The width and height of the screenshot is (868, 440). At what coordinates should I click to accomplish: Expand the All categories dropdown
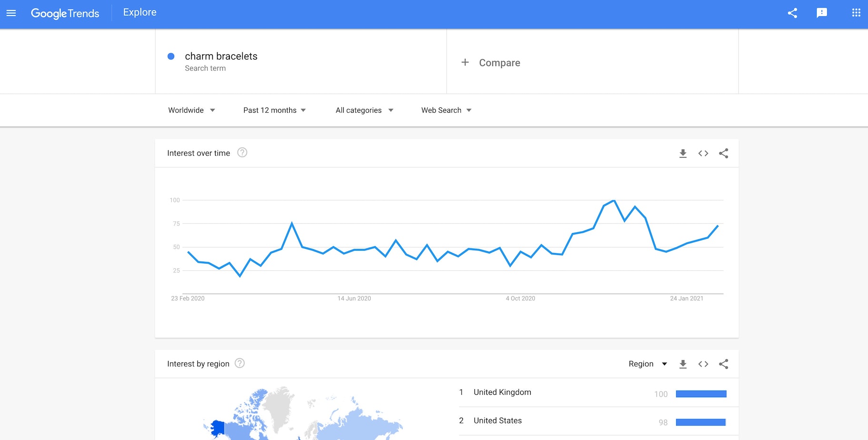pos(364,110)
